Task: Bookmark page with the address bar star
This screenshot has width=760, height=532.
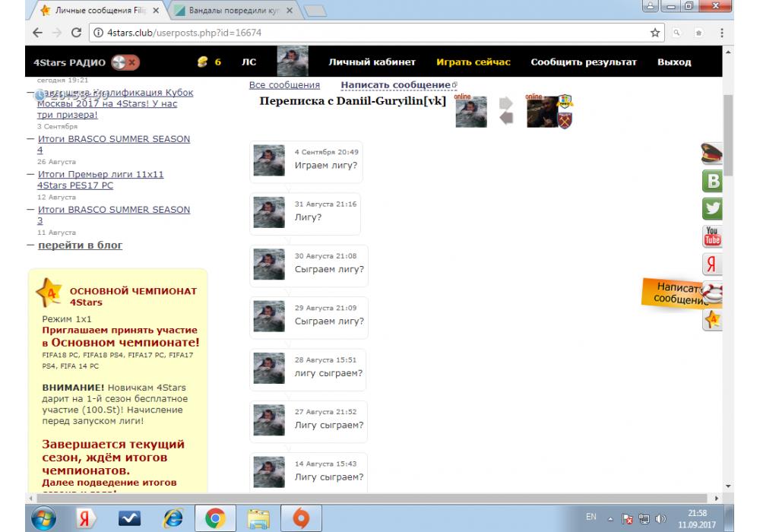Action: [x=655, y=33]
